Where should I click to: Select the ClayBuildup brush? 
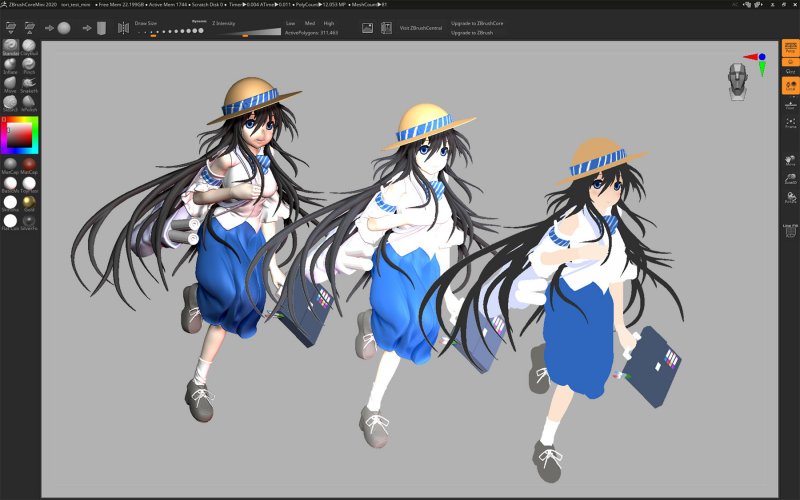[29, 46]
